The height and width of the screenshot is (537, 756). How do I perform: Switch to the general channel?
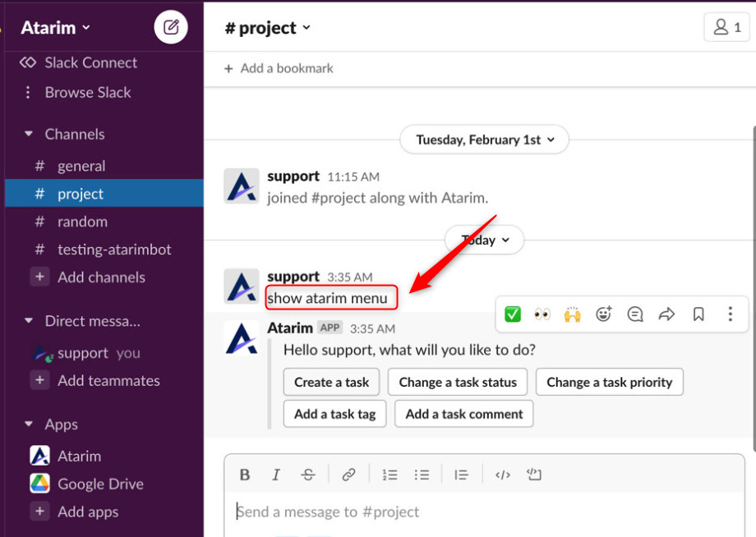[x=81, y=166]
